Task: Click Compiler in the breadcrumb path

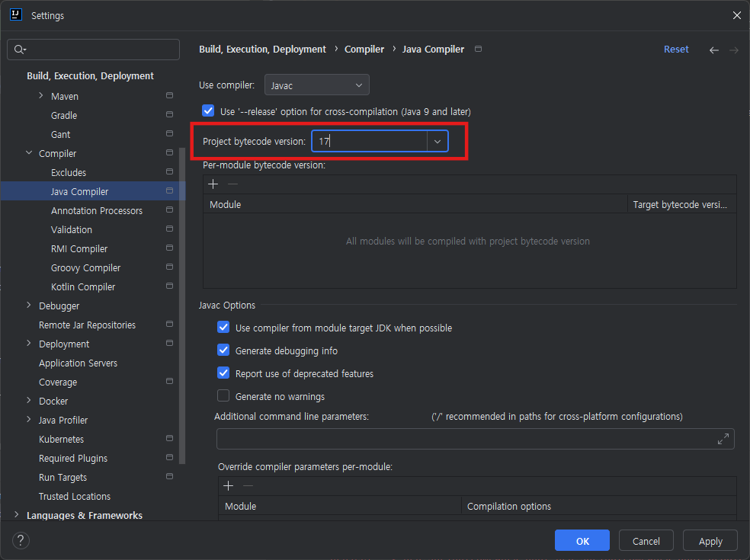Action: pyautogui.click(x=364, y=50)
